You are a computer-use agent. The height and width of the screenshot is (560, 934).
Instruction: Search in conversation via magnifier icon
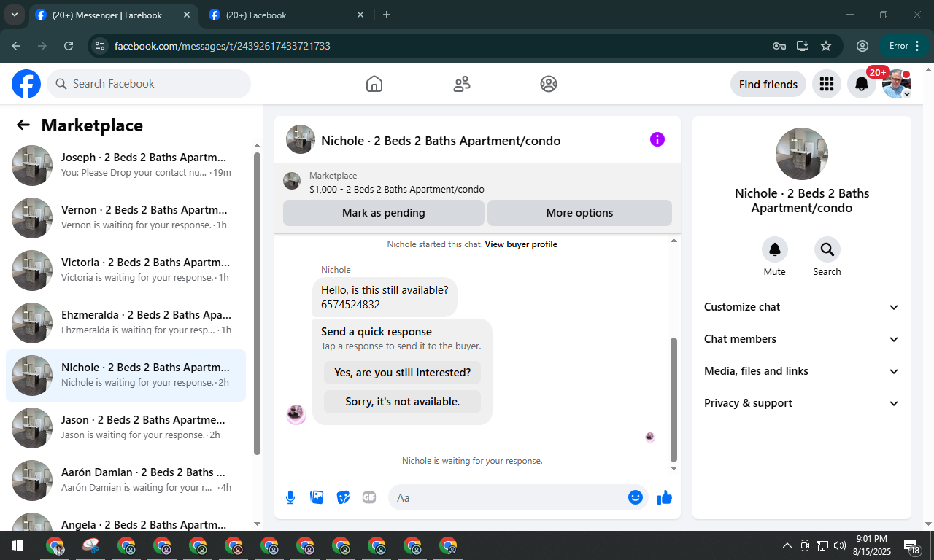827,249
